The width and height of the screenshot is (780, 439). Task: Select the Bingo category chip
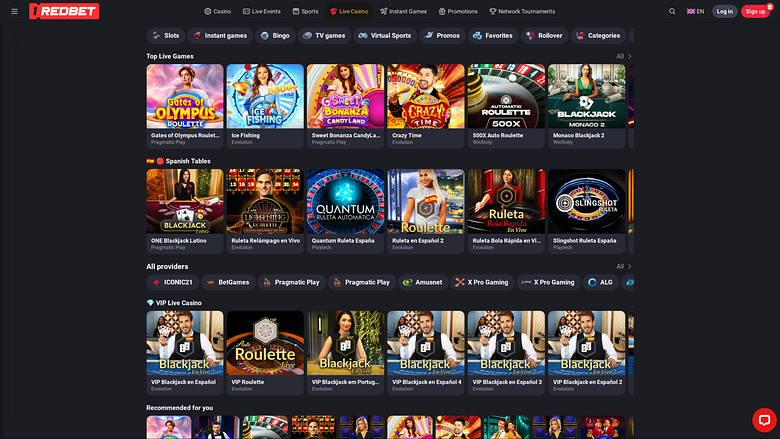275,36
